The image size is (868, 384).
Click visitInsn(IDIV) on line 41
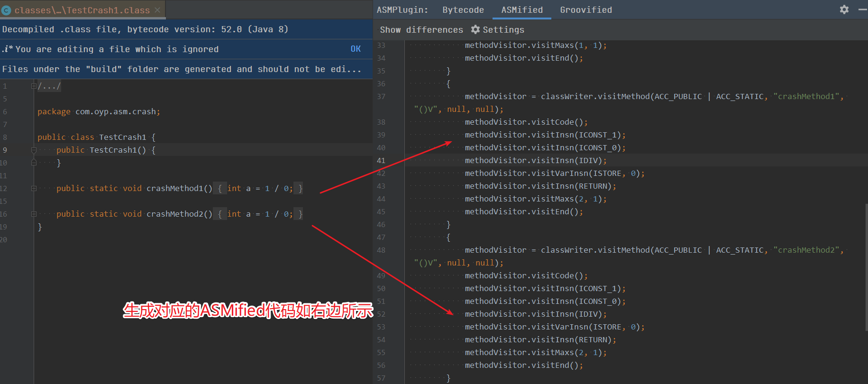536,160
